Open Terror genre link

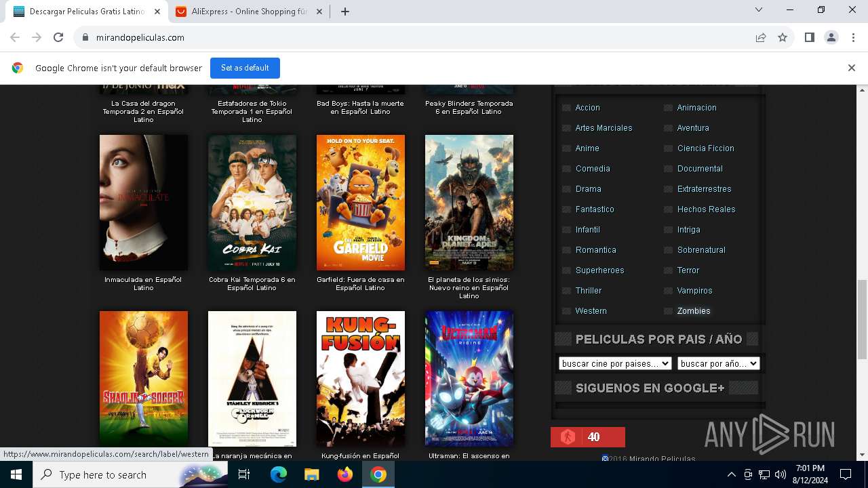(x=688, y=270)
